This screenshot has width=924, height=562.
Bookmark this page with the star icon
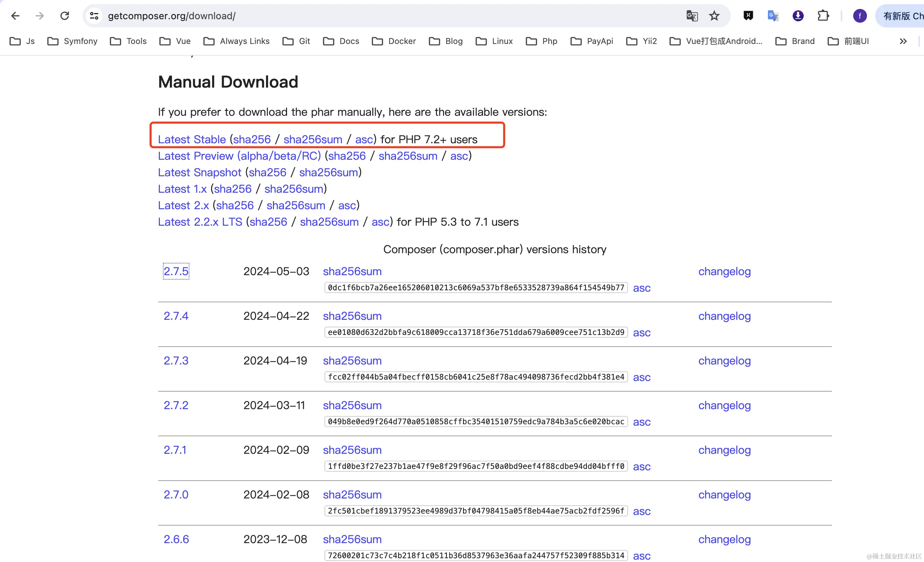pos(714,16)
